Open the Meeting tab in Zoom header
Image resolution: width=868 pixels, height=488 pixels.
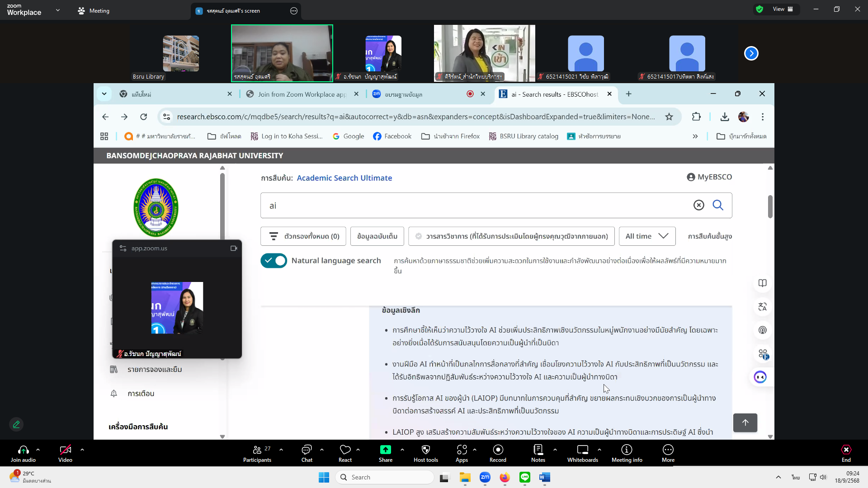pos(94,10)
